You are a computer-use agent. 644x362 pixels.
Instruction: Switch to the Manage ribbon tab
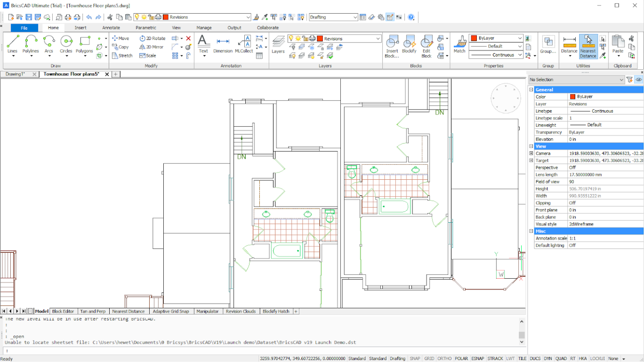coord(204,28)
